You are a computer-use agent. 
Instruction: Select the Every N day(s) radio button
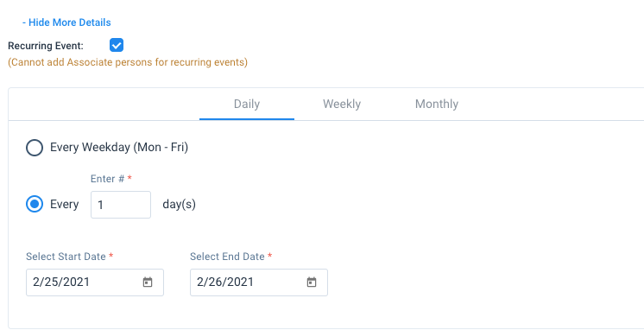click(35, 204)
